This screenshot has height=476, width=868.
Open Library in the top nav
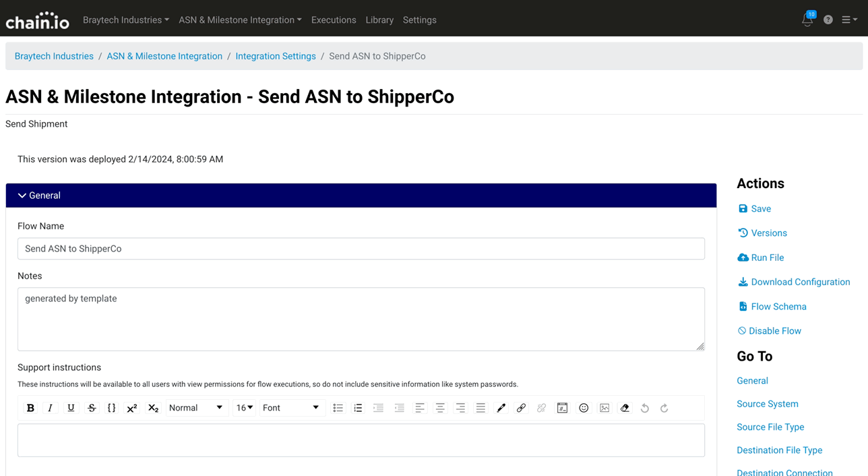click(x=379, y=20)
